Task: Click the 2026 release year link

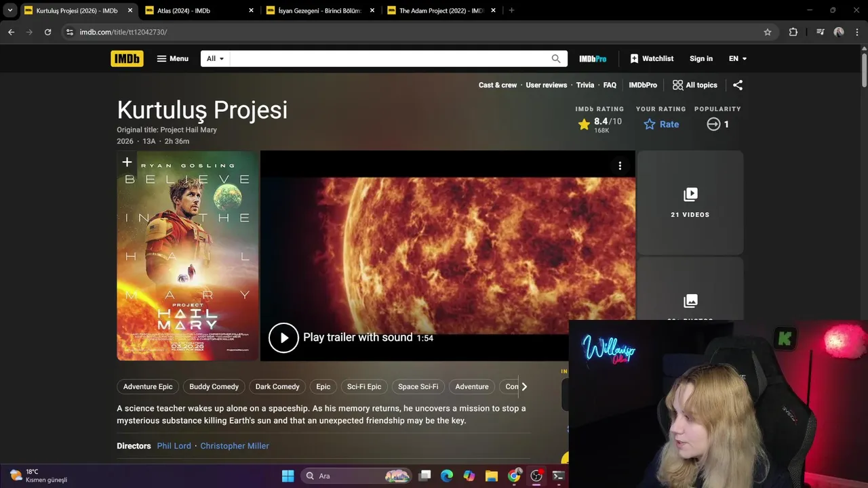Action: point(125,141)
